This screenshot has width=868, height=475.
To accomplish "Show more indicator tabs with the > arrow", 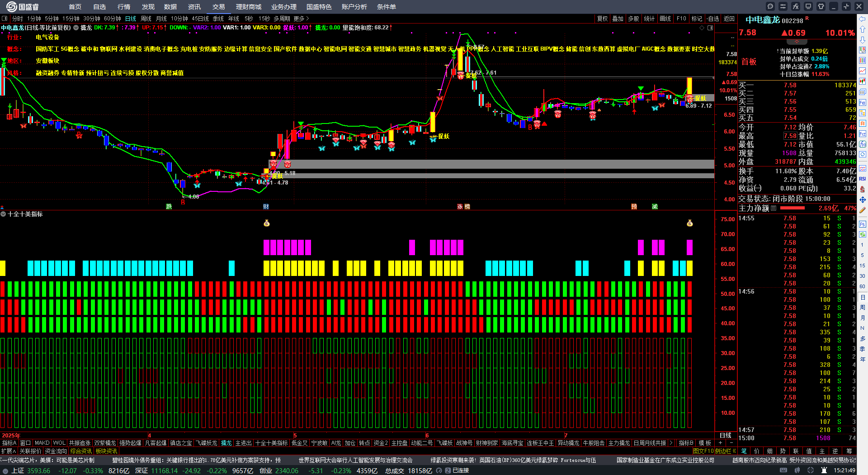I will click(x=671, y=443).
